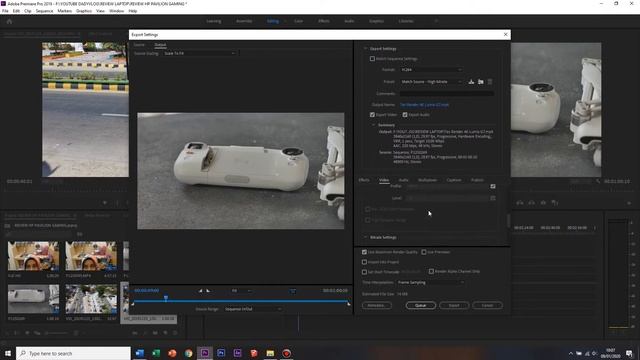Click the settings panel vertical scrollbar
640x360 pixels.
tap(508, 220)
